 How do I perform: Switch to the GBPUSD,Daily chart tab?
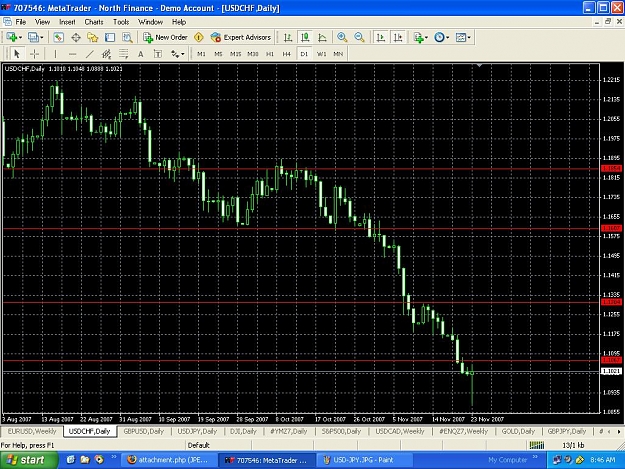pos(143,431)
